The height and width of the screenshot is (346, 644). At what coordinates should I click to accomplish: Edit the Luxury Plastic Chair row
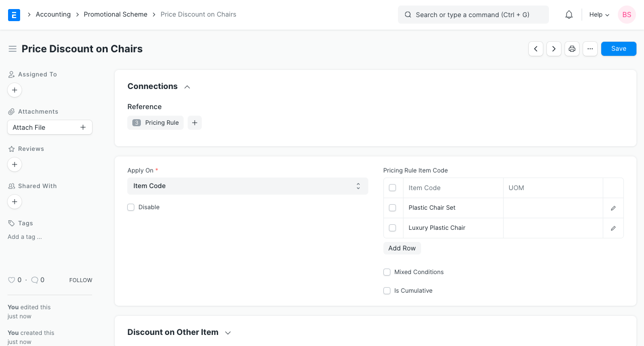613,228
